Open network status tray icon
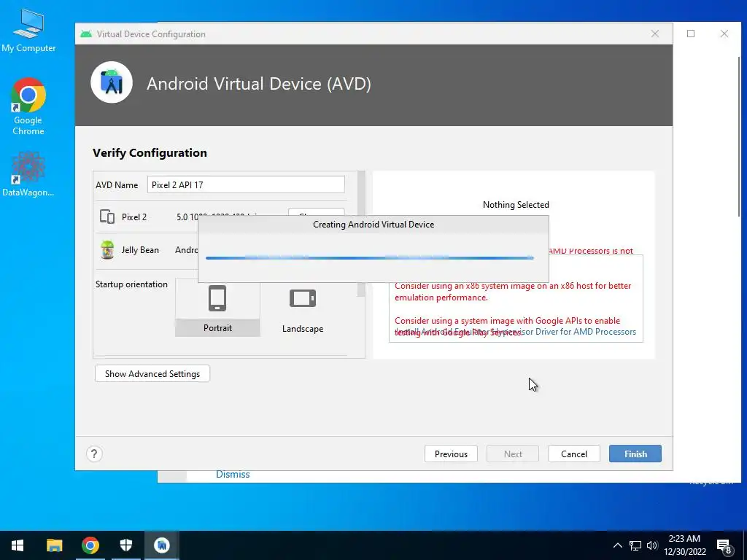This screenshot has width=747, height=560. click(x=635, y=545)
